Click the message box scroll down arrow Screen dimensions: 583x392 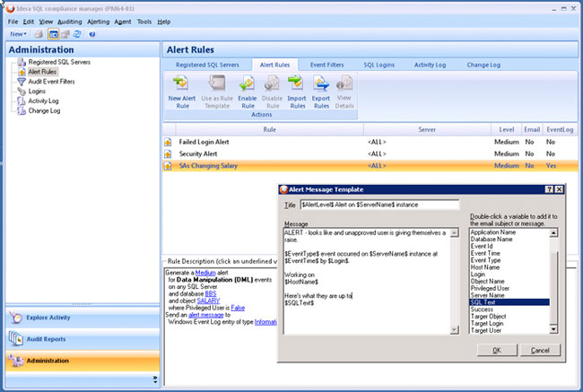point(454,330)
